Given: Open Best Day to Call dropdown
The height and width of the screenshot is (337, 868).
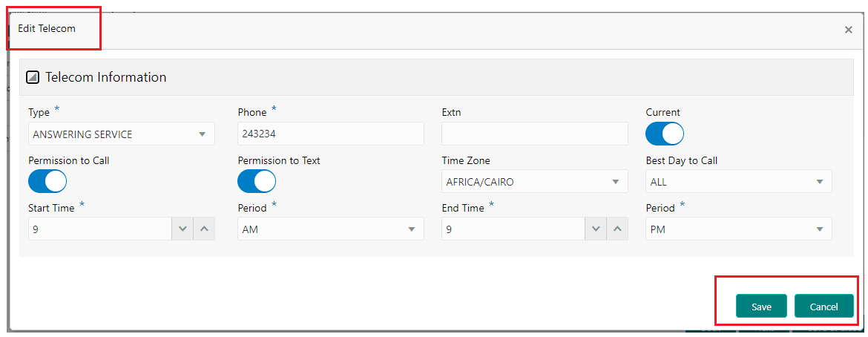Looking at the screenshot, I should pyautogui.click(x=738, y=182).
